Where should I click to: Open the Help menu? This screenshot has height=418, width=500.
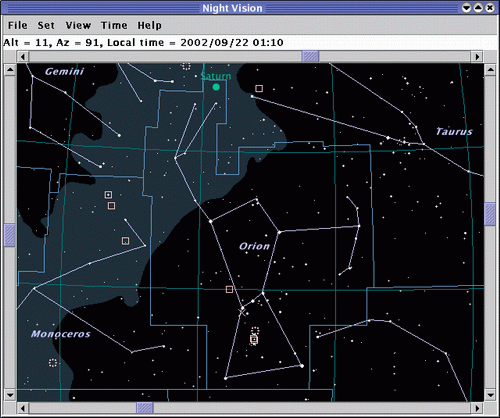point(150,25)
